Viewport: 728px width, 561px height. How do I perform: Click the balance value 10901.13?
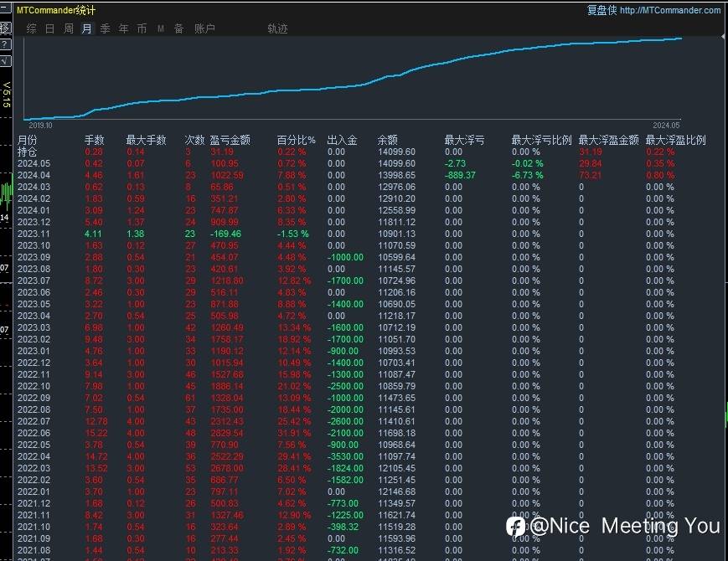point(396,234)
